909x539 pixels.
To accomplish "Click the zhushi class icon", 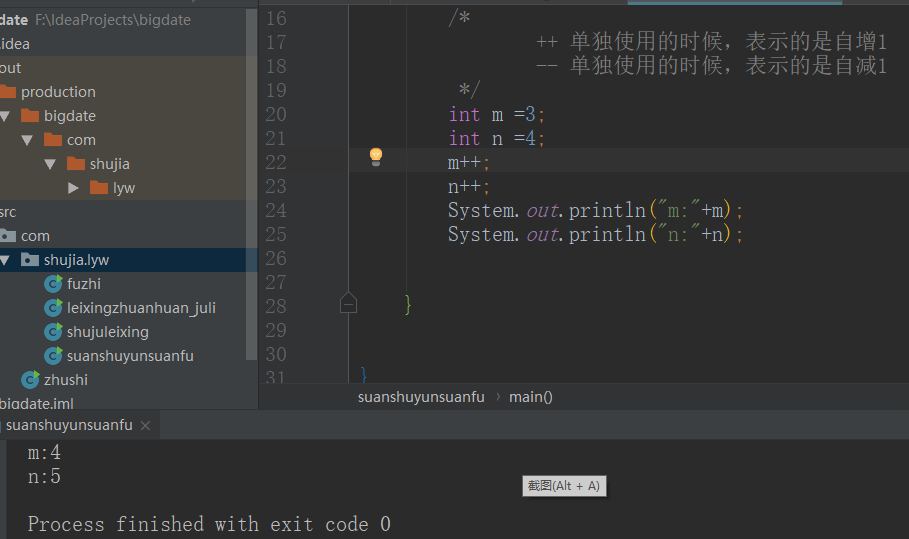I will (x=30, y=380).
